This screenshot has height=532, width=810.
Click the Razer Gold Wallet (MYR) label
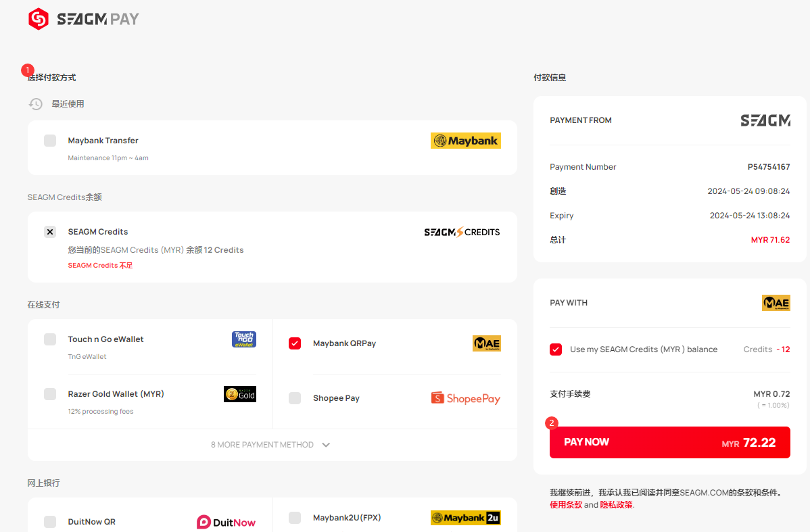point(116,394)
